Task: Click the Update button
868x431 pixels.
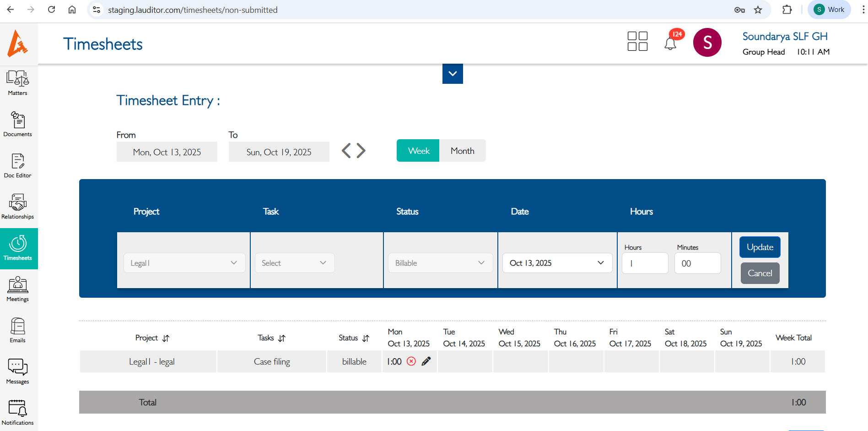Action: point(760,247)
